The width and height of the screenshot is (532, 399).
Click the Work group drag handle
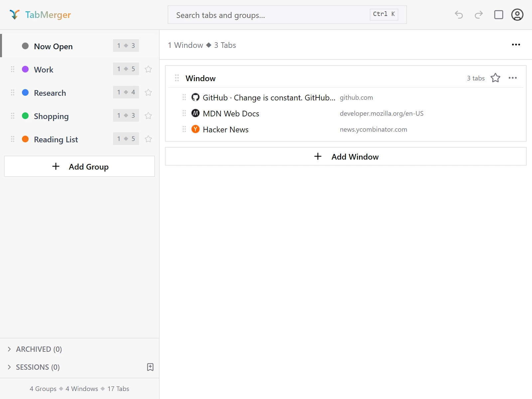tap(13, 69)
